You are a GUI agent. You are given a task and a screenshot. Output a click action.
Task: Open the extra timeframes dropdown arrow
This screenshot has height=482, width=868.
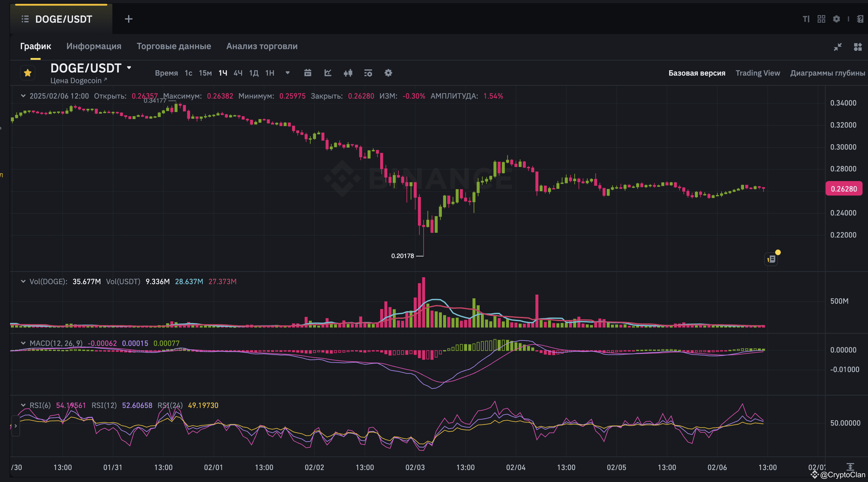pos(287,73)
